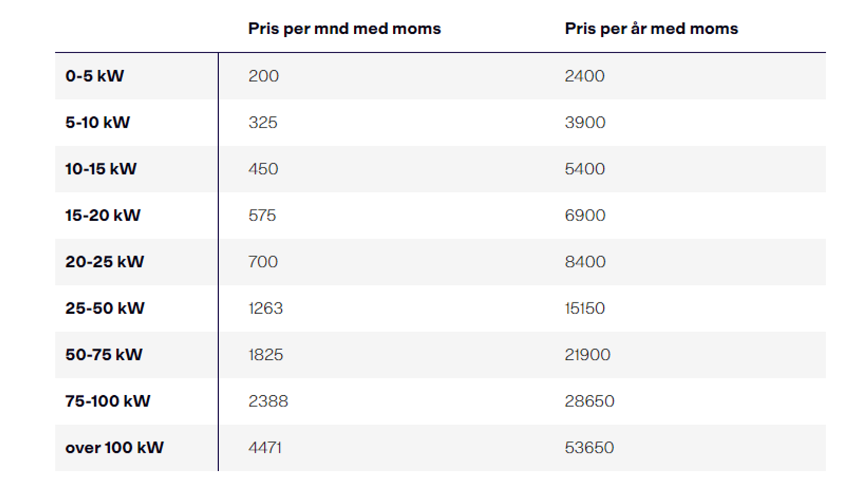Select the 5-10 kW row label
The image size is (868, 489).
98,122
